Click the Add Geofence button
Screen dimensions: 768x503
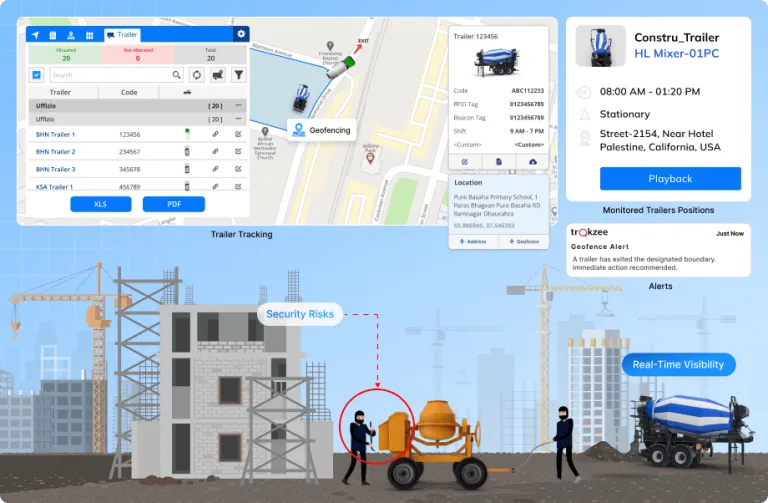coord(523,242)
